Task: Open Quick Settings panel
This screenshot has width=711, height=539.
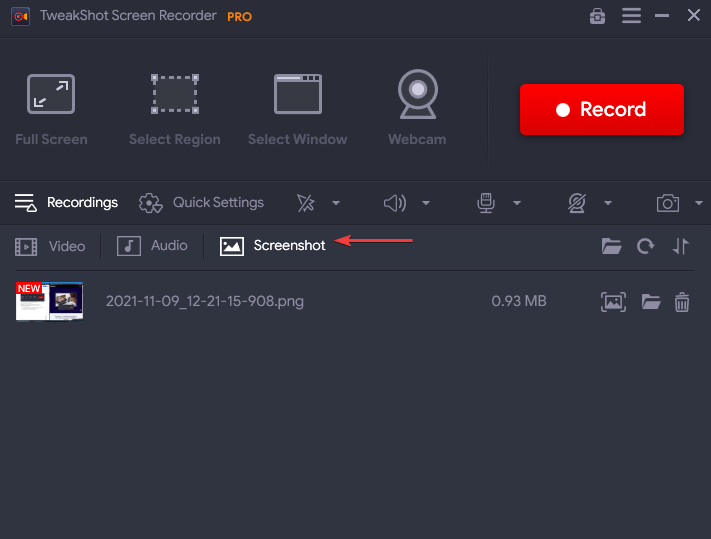Action: 202,203
